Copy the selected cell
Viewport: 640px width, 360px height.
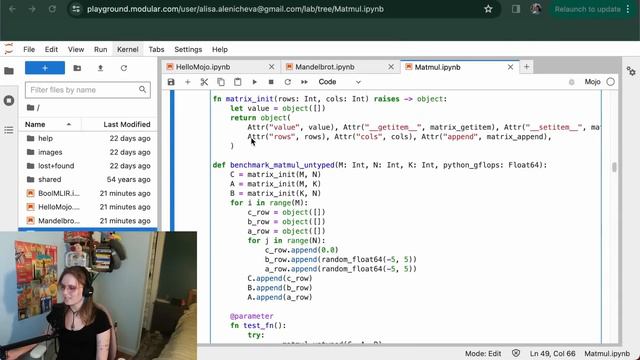coord(221,82)
